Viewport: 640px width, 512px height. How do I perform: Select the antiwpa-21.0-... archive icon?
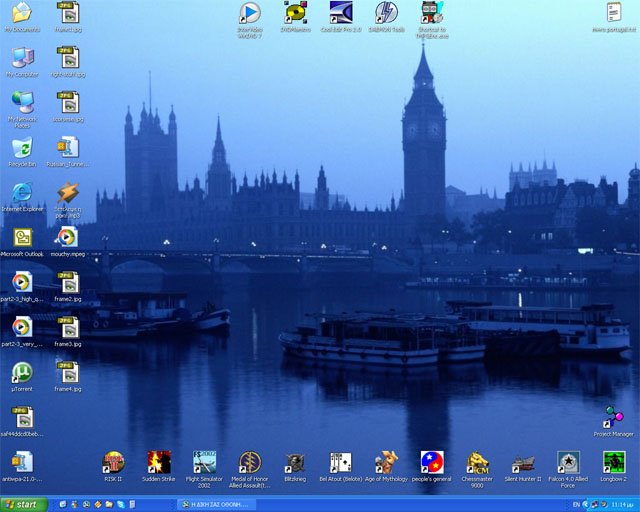(x=22, y=462)
